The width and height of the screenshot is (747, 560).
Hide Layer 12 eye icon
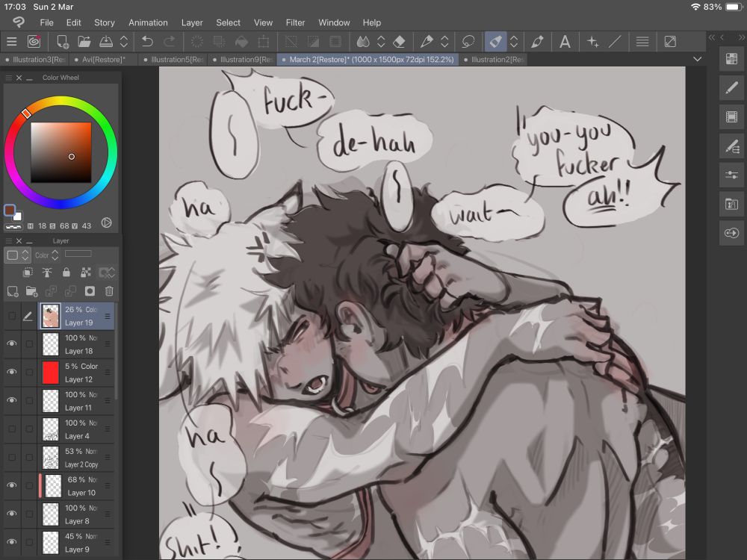pos(11,372)
